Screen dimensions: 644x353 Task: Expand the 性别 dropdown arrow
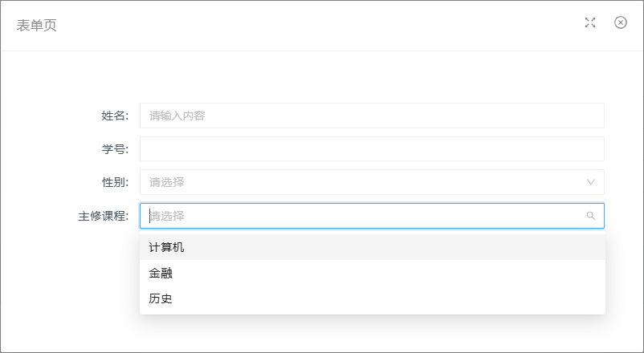click(591, 182)
